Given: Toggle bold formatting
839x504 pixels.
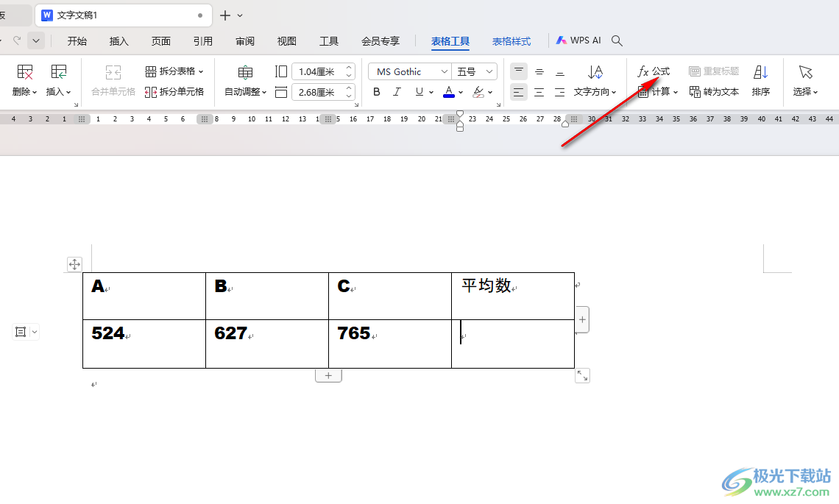Looking at the screenshot, I should [x=377, y=92].
